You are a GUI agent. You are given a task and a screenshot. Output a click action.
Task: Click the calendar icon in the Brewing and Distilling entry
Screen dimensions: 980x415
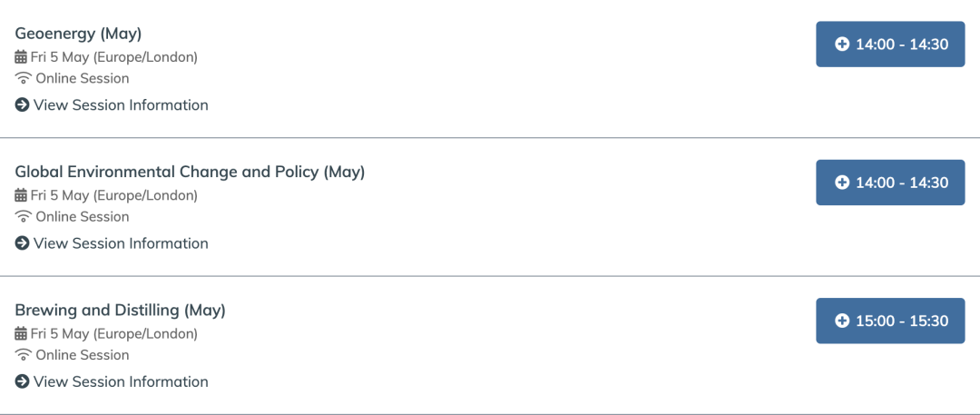[x=21, y=334]
